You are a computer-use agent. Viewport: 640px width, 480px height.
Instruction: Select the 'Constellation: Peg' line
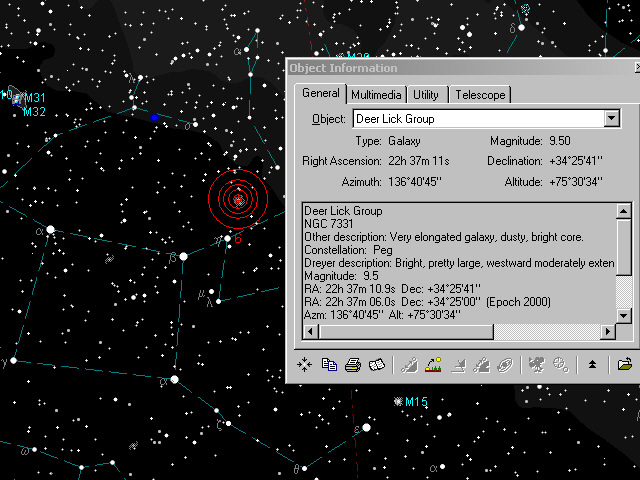point(348,250)
